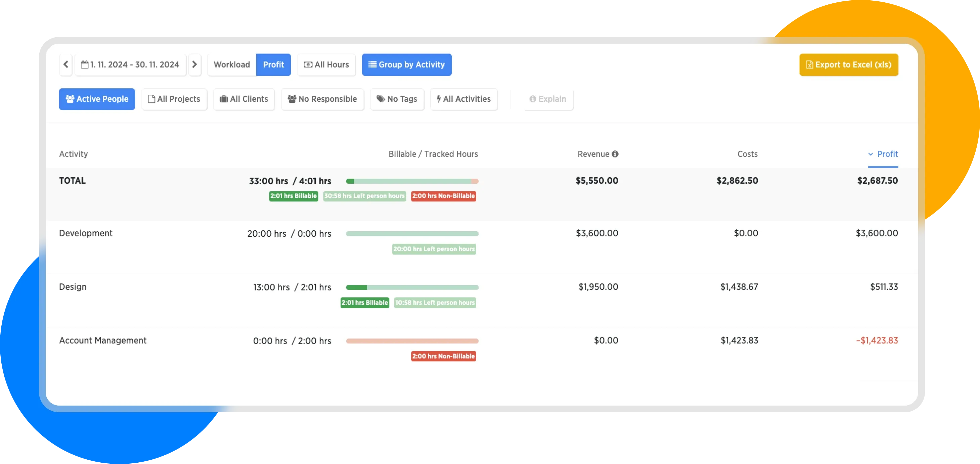Click the Excel file icon on export button

pos(809,65)
